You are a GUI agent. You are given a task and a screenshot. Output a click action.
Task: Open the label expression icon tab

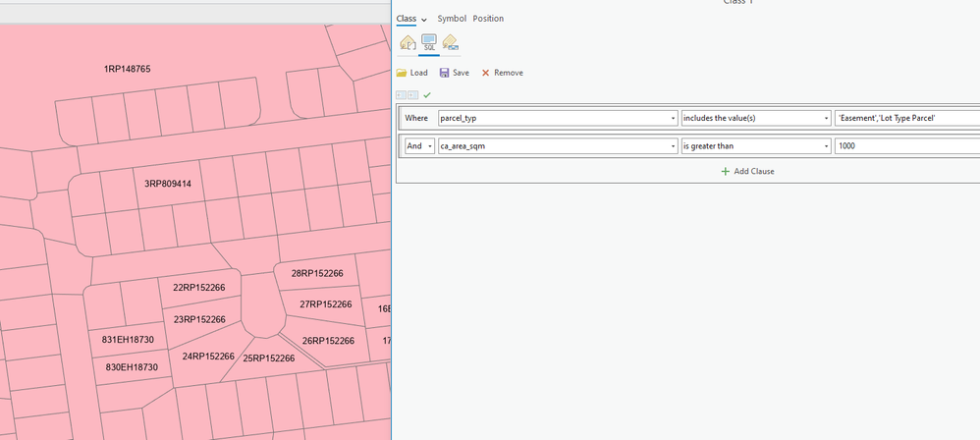(x=408, y=43)
